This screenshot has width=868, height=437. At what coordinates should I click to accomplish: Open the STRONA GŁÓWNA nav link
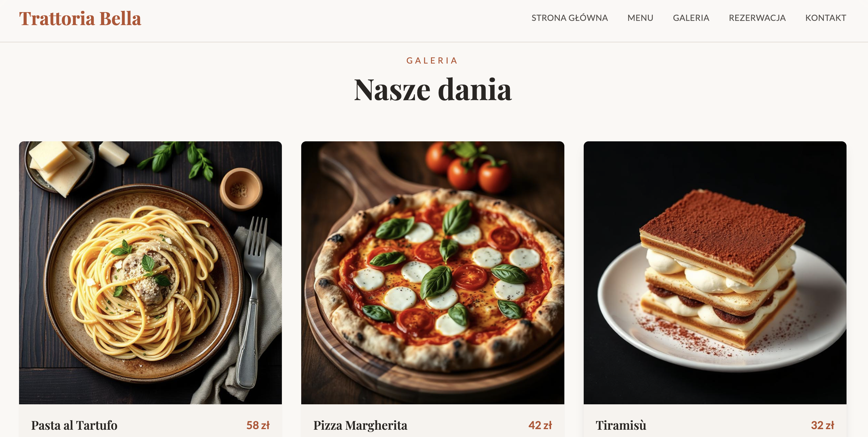tap(569, 18)
